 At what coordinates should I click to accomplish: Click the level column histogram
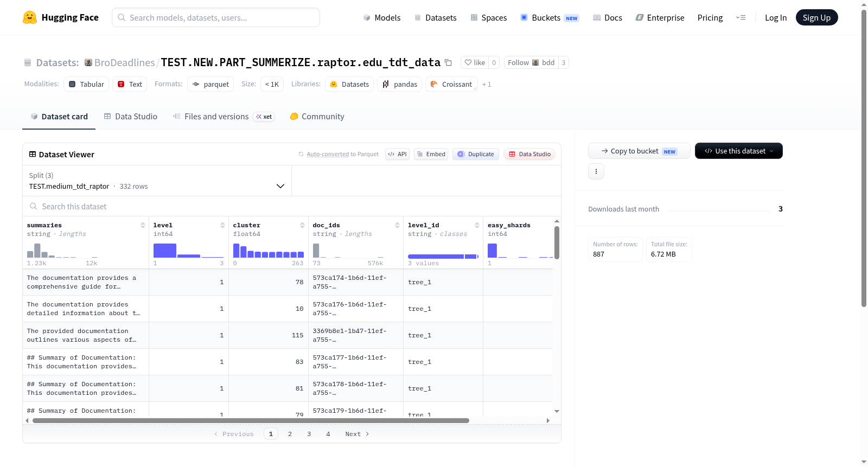[x=189, y=250]
